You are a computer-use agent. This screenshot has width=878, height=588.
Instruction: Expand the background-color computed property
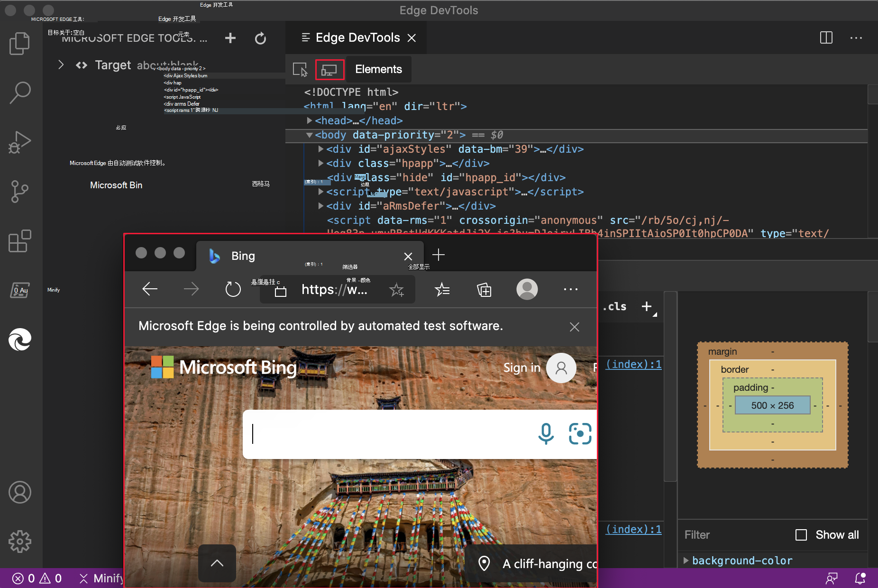686,560
